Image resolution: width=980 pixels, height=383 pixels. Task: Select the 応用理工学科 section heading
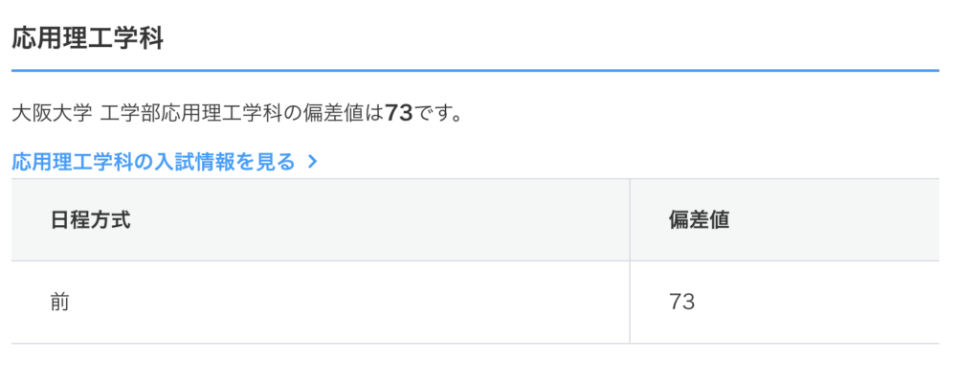(87, 40)
